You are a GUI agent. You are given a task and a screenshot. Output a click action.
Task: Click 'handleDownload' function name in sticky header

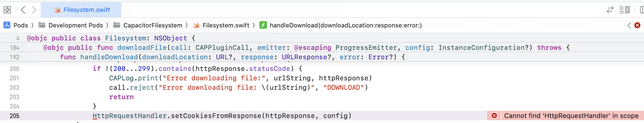109,57
